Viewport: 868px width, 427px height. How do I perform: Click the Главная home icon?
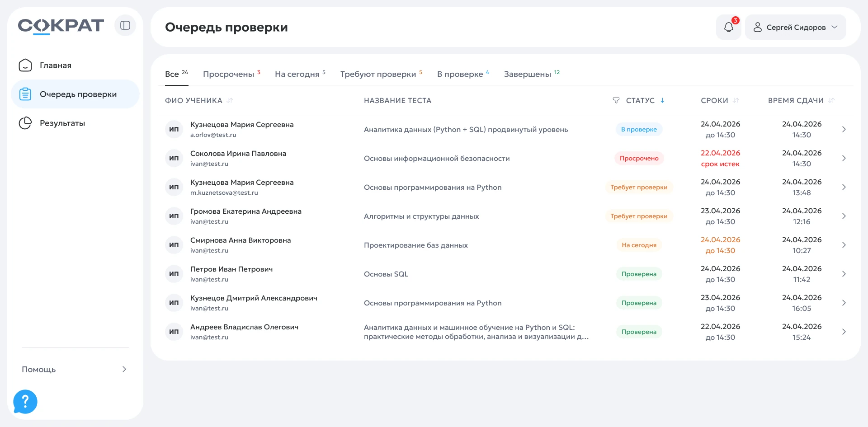[25, 65]
